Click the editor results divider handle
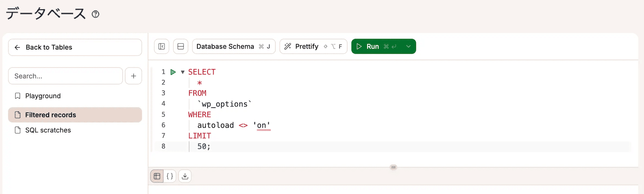 click(393, 167)
